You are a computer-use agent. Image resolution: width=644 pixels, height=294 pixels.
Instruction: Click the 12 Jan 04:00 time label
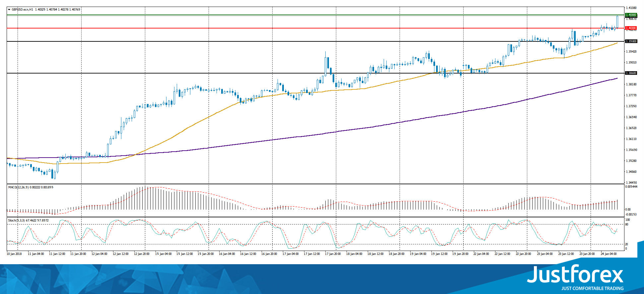[99, 254]
